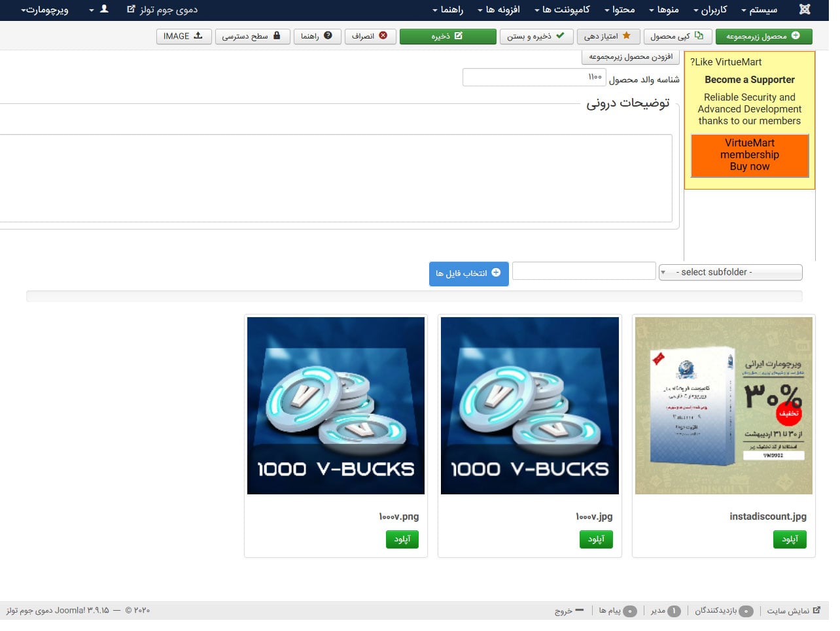Click the IMAGE upload toolbar button

[183, 37]
